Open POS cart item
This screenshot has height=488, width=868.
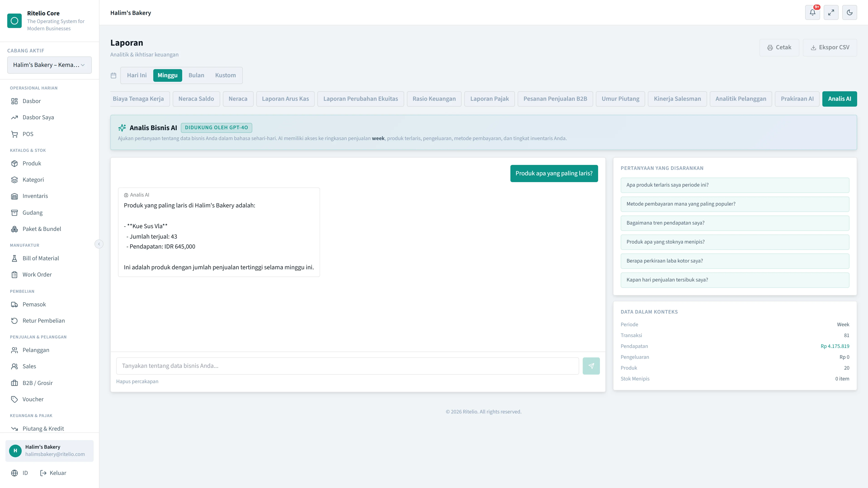50,134
